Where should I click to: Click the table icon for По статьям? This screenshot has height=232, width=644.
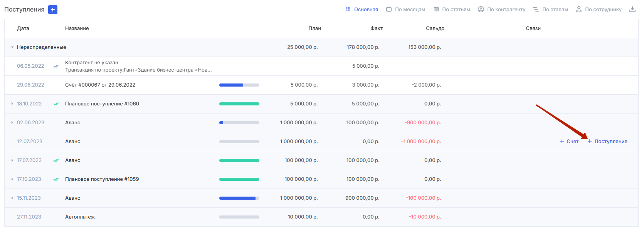point(436,10)
